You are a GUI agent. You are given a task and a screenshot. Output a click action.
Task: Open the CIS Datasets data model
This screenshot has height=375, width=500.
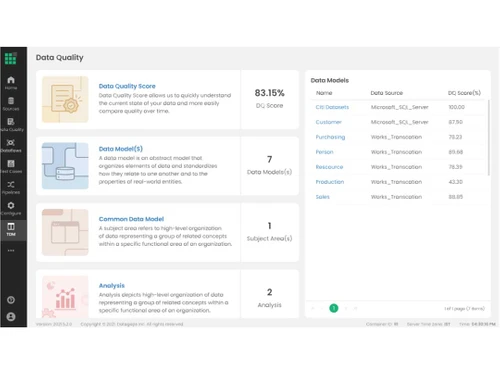[x=332, y=107]
